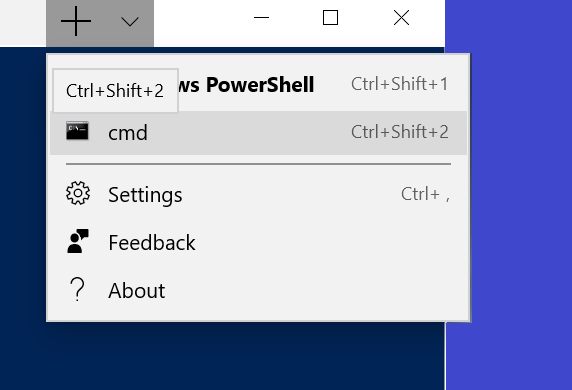Screen dimensions: 572x390
Task: Choose the Feedback menu entry
Action: click(258, 242)
